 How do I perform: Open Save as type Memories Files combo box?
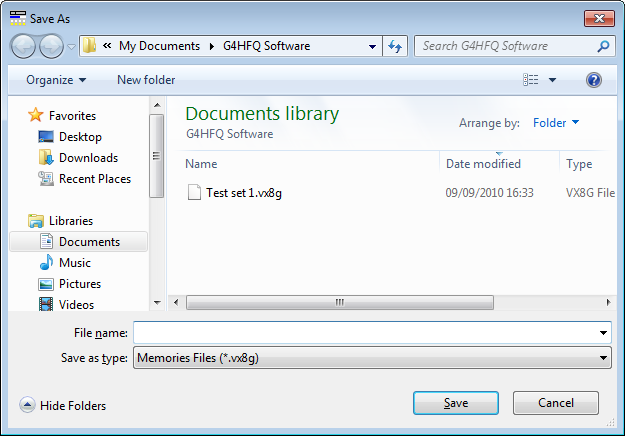(372, 358)
